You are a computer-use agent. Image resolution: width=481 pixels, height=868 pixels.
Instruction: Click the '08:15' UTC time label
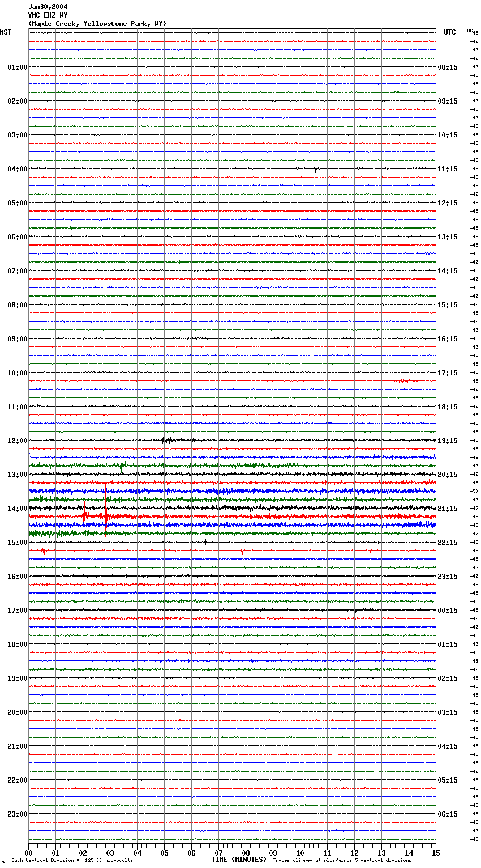click(448, 67)
